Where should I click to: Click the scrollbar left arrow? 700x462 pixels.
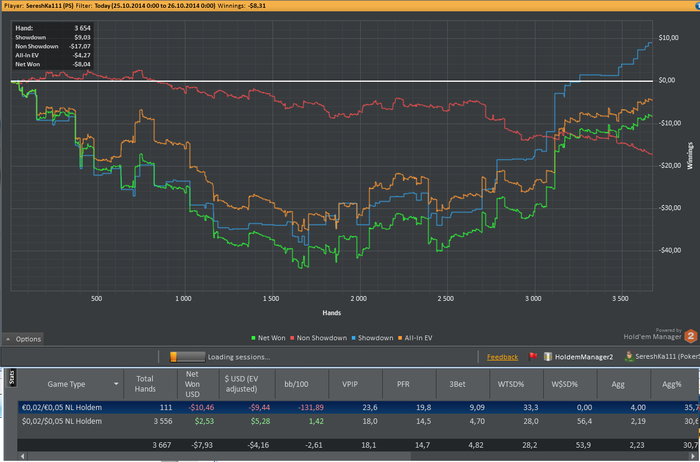coord(22,456)
